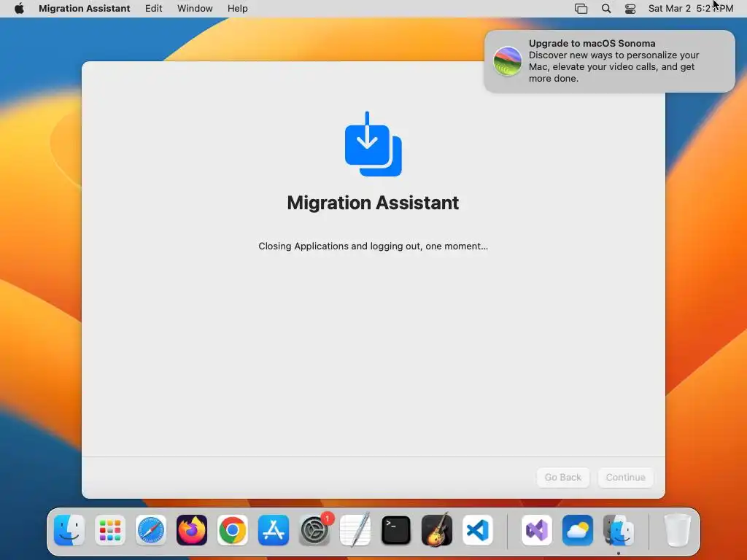Open Spotlight search magnifier icon
This screenshot has height=560, width=747.
[606, 9]
